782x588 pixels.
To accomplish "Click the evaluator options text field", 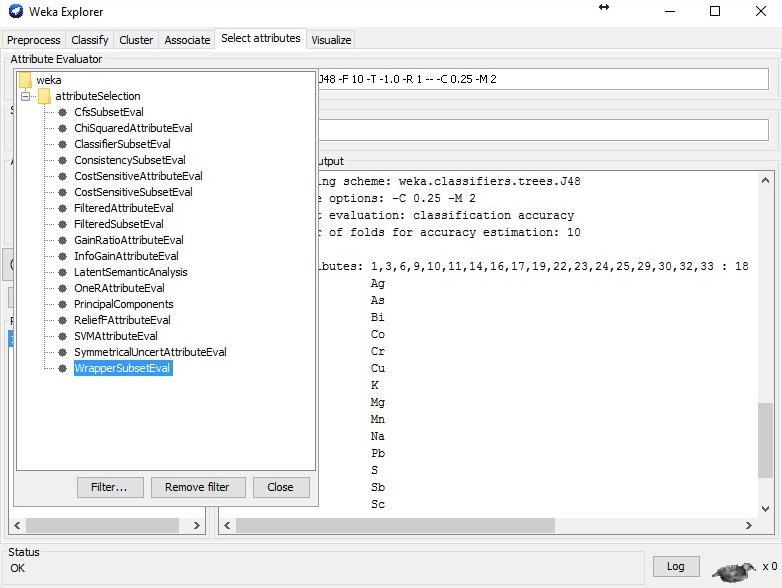I will point(543,79).
